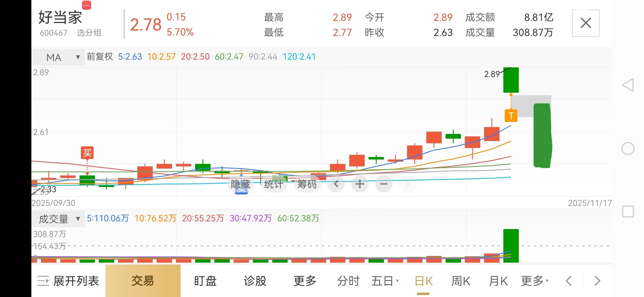Zoom in chart with plus button

360,184
